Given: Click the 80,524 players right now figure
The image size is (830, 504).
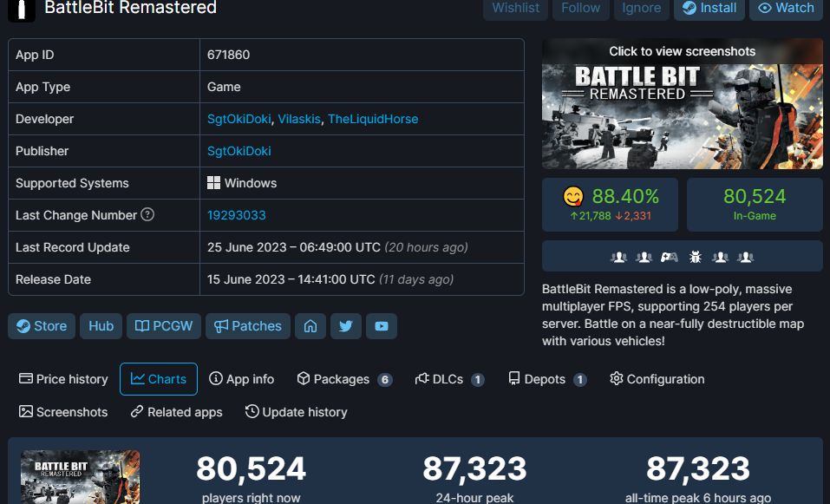Looking at the screenshot, I should pos(251,468).
